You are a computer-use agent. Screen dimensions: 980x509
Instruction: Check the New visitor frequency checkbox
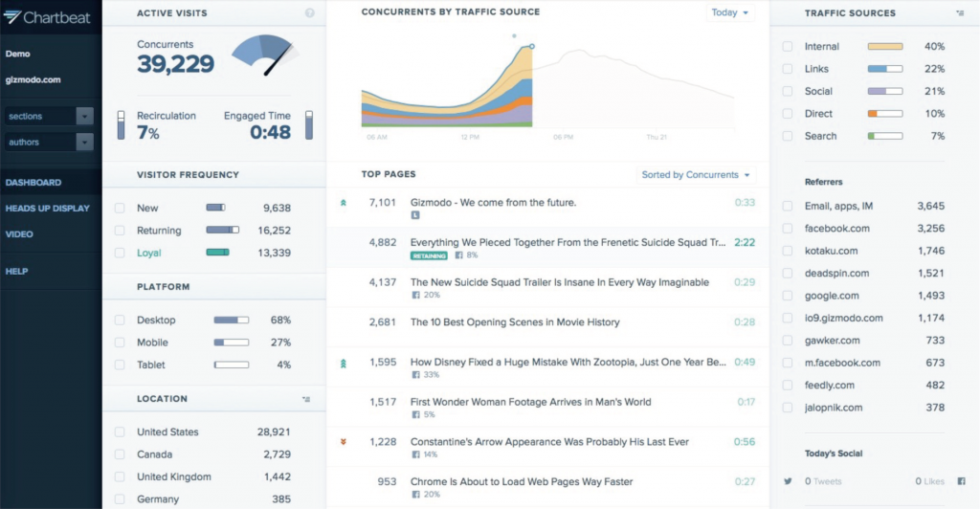pos(120,208)
